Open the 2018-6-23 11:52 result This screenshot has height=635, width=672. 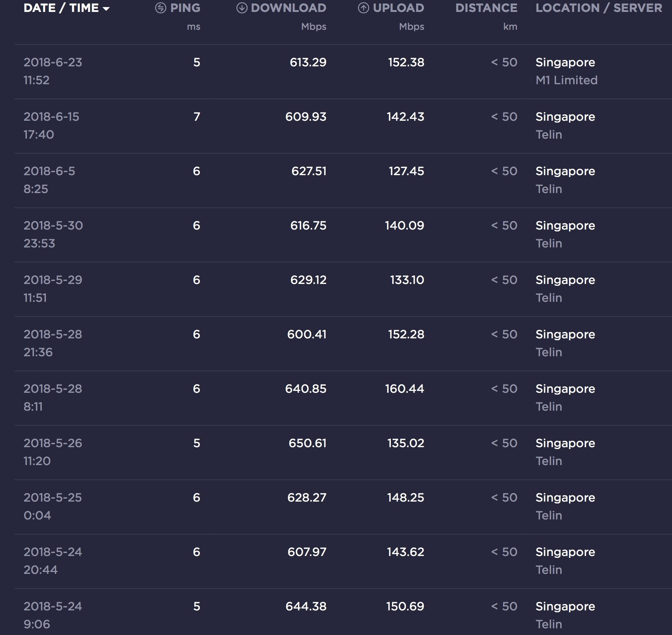(x=53, y=71)
